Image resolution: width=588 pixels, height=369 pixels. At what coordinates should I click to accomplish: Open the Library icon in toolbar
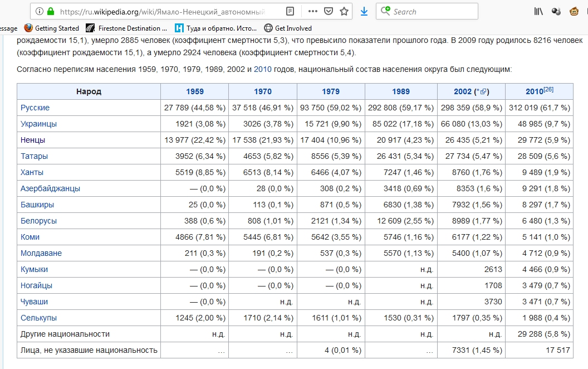click(538, 12)
